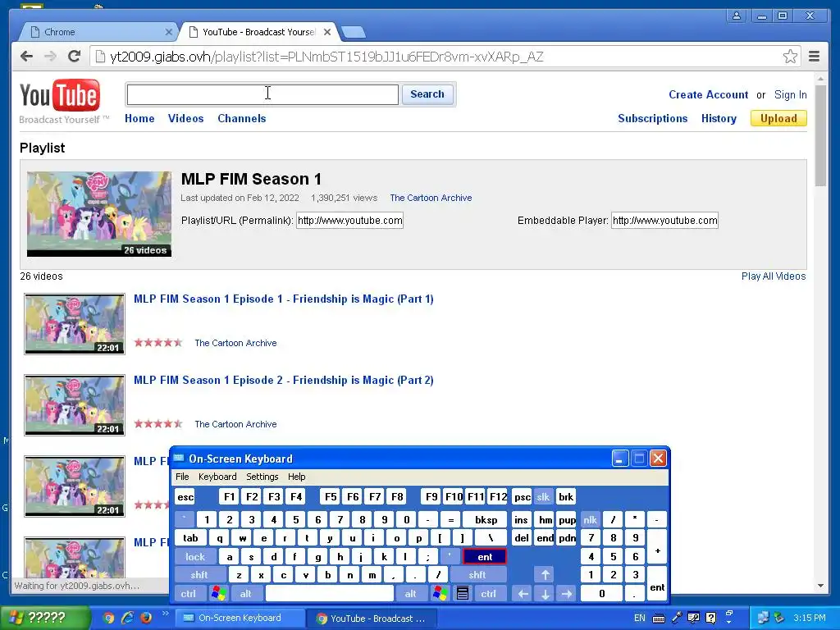Viewport: 840px width, 630px height.
Task: Click the highlighted ent key on main keyboard
Action: 484,557
